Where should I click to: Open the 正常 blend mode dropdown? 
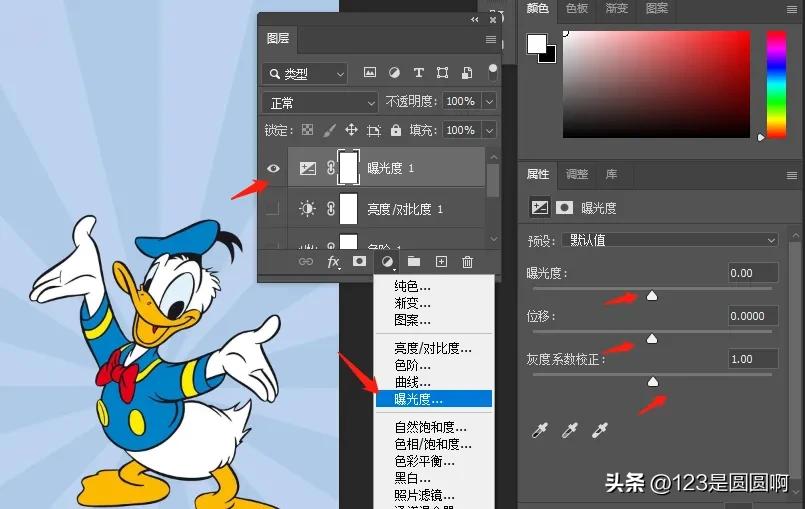(320, 103)
